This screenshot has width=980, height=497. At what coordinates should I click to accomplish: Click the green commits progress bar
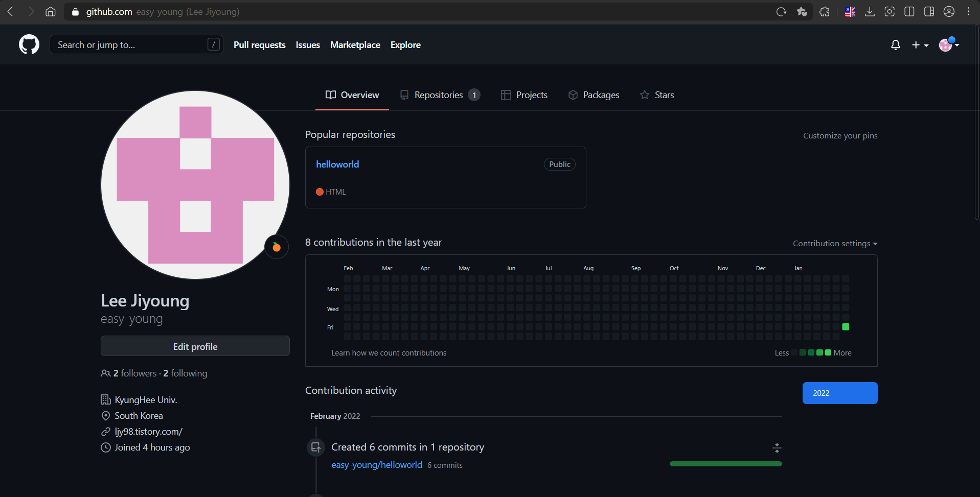(x=726, y=464)
